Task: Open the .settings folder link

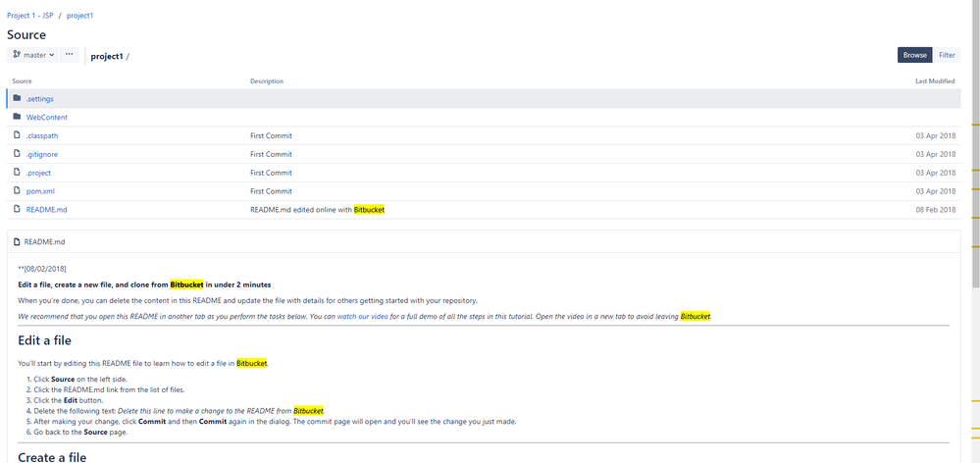Action: (x=40, y=99)
